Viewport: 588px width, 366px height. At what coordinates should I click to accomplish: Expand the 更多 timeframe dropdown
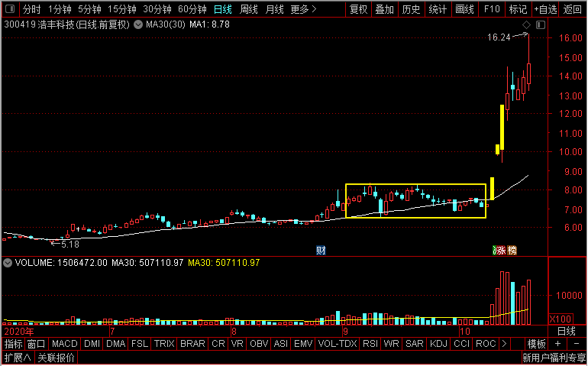click(x=304, y=10)
